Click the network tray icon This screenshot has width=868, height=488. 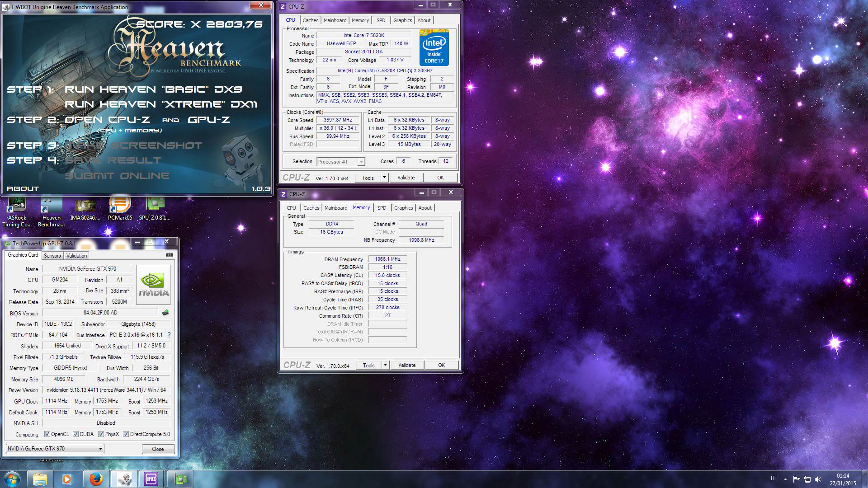click(807, 479)
